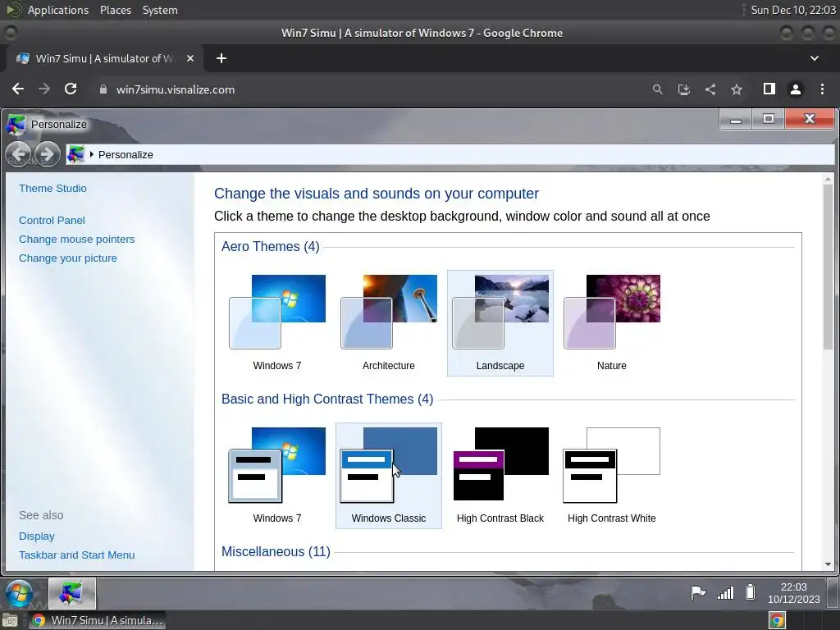Close the Win7 Simu tab

(190, 58)
